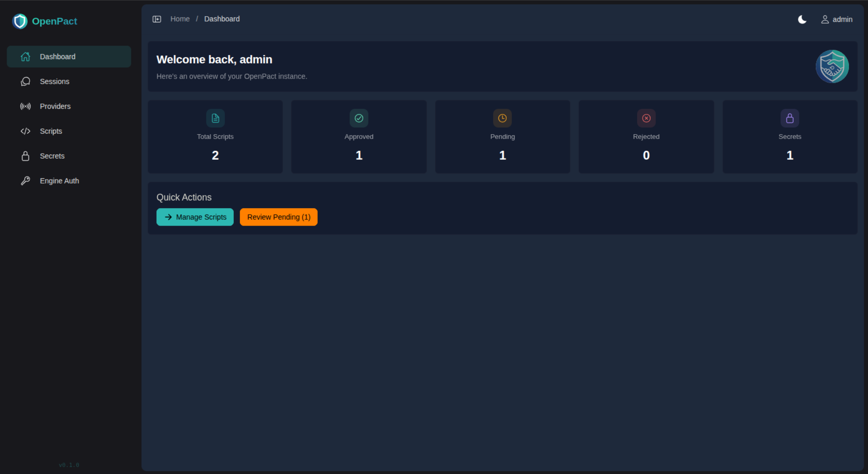Click the handshake shield avatar image

pyautogui.click(x=832, y=66)
